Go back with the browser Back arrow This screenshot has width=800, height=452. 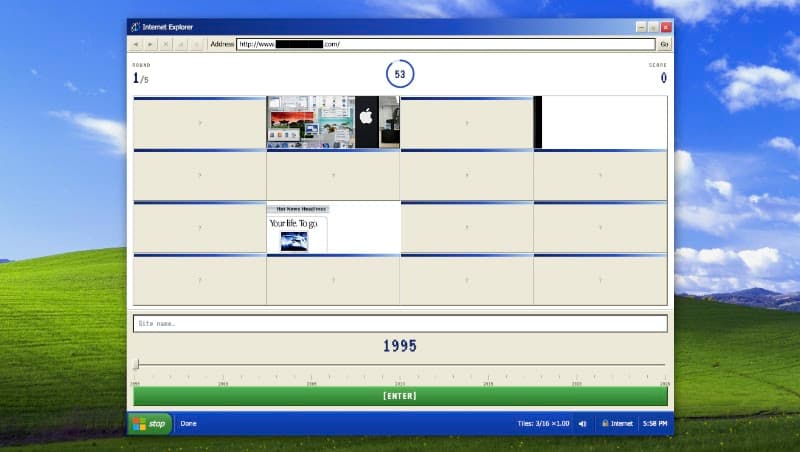(136, 44)
